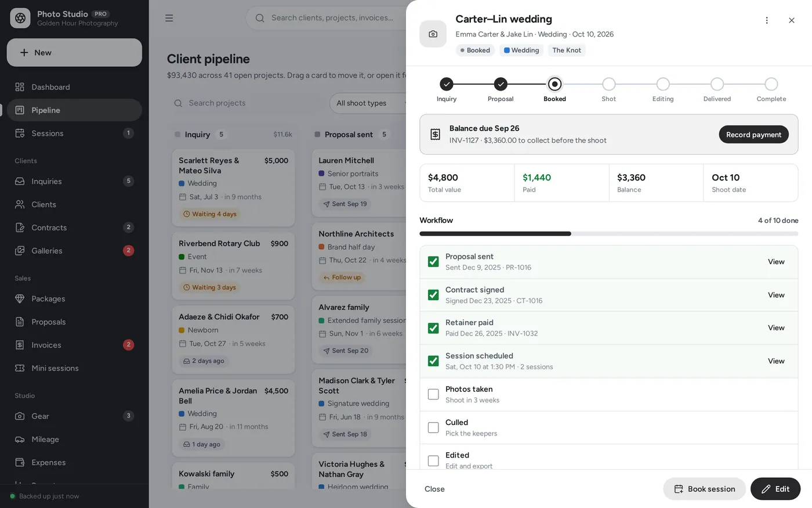Click the Packages diamond icon

click(x=20, y=299)
